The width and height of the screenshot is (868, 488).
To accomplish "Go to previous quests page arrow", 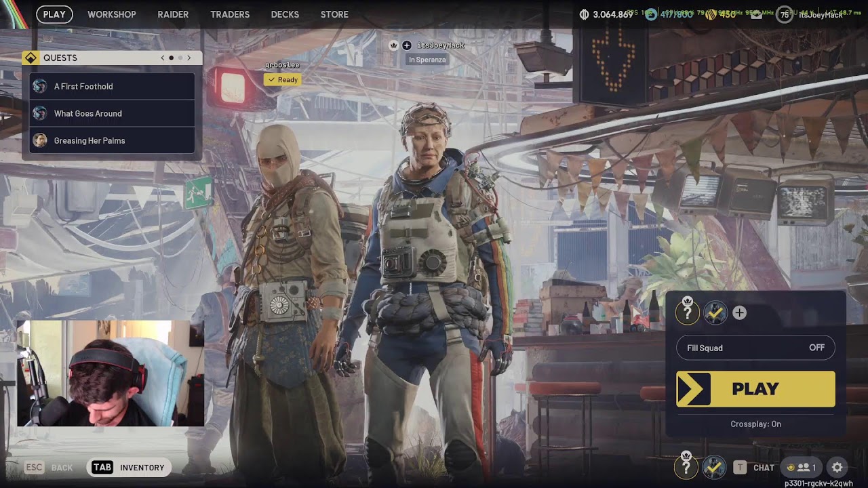I will click(163, 58).
